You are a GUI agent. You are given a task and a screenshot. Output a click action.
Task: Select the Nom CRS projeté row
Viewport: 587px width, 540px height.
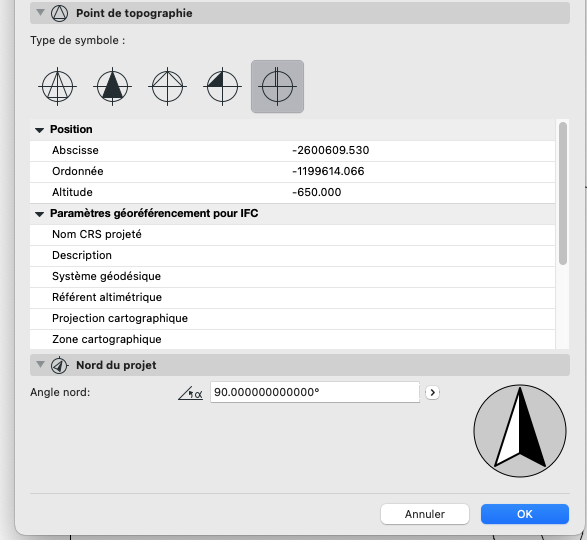[x=292, y=234]
